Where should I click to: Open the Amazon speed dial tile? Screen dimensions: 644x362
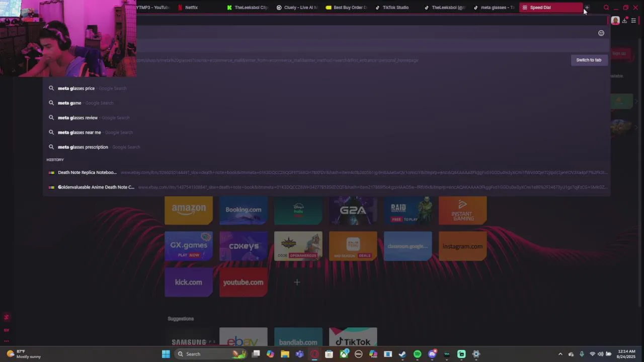pyautogui.click(x=189, y=210)
